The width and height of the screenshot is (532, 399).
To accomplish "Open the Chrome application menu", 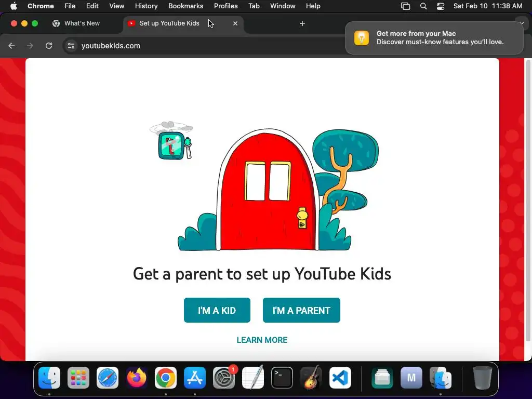I will (41, 6).
